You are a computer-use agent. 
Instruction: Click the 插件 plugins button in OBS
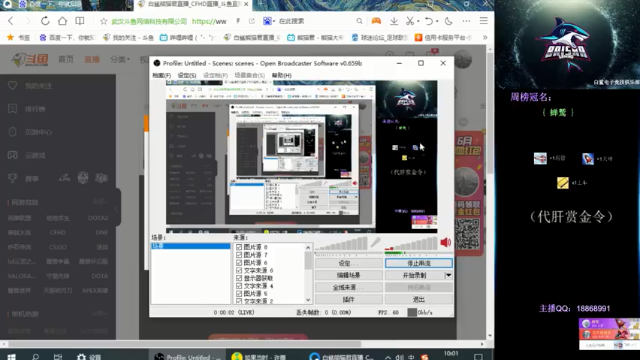[x=348, y=299]
